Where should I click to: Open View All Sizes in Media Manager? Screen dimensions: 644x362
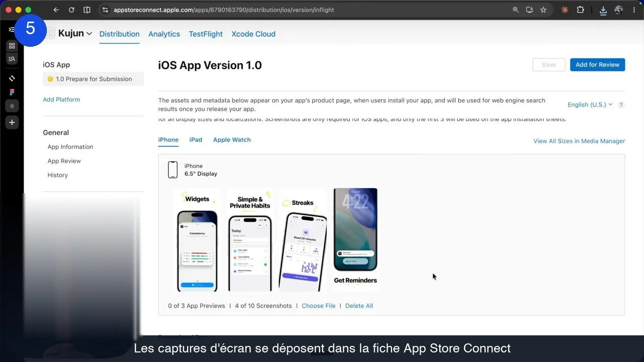pyautogui.click(x=579, y=141)
